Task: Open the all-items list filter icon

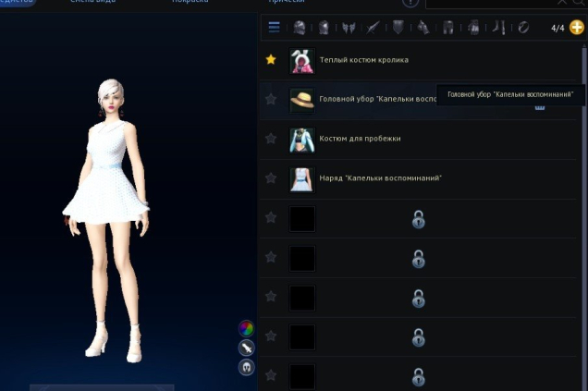Action: [275, 28]
